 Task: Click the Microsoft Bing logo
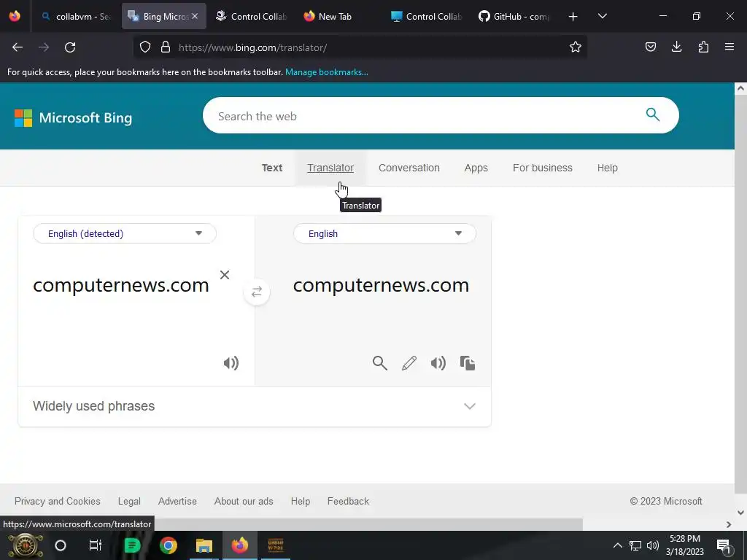[x=73, y=117]
